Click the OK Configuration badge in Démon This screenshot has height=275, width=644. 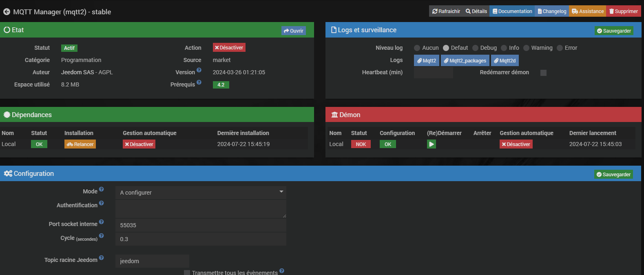point(388,144)
